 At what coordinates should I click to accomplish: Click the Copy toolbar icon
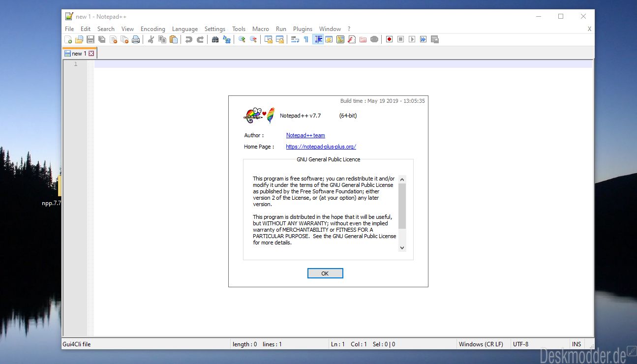(x=162, y=39)
